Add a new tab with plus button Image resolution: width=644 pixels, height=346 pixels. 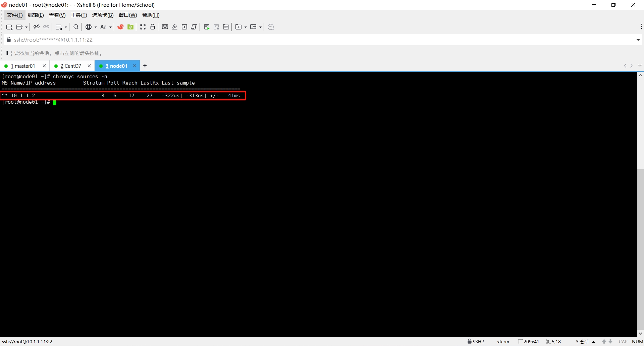click(145, 66)
